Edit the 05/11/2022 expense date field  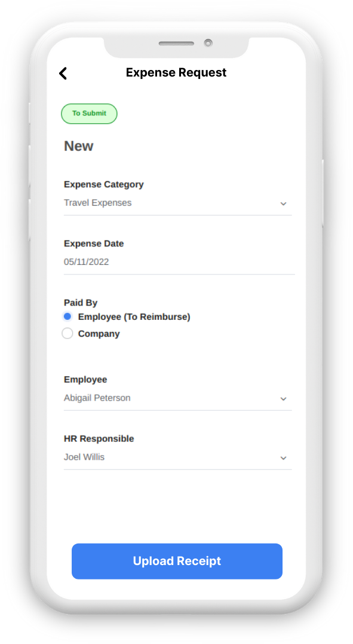coord(179,263)
